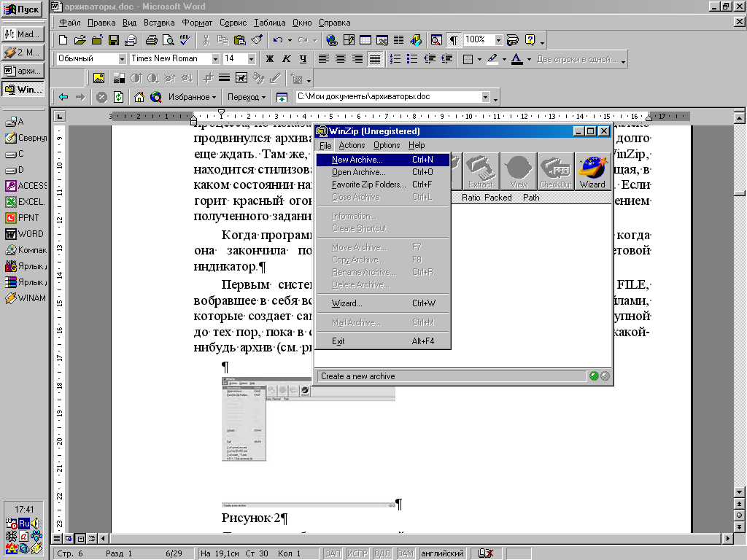Insert table icon in standard toolbar
Screen dimensions: 747x560
(365, 40)
